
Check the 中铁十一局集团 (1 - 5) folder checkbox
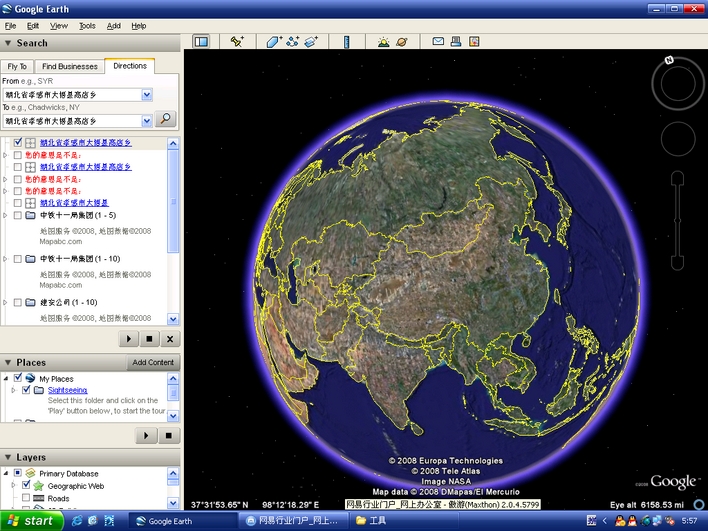(x=18, y=215)
